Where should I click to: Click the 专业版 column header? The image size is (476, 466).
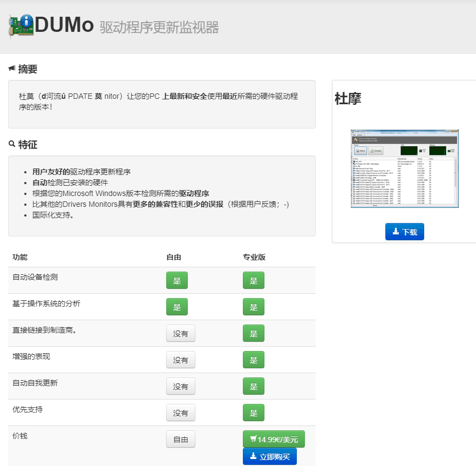coord(254,257)
